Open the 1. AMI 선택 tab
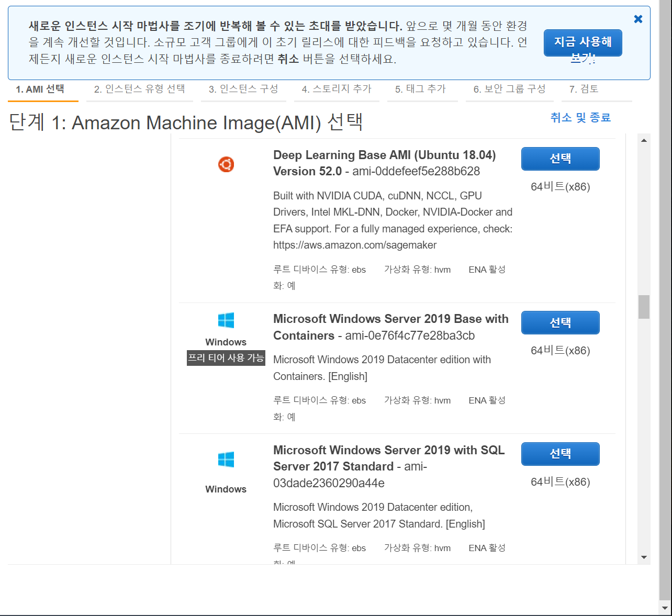This screenshot has width=672, height=616. [43, 89]
